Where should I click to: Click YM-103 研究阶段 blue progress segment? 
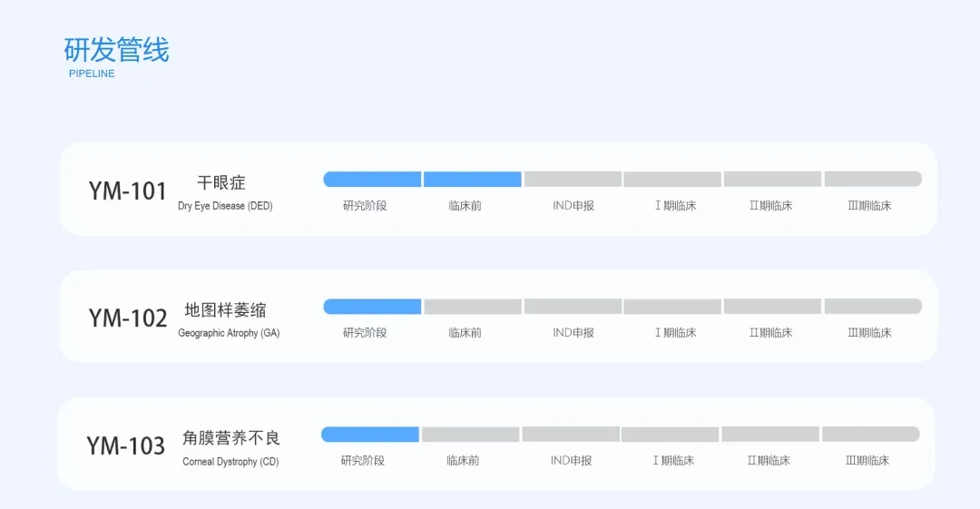click(x=370, y=435)
